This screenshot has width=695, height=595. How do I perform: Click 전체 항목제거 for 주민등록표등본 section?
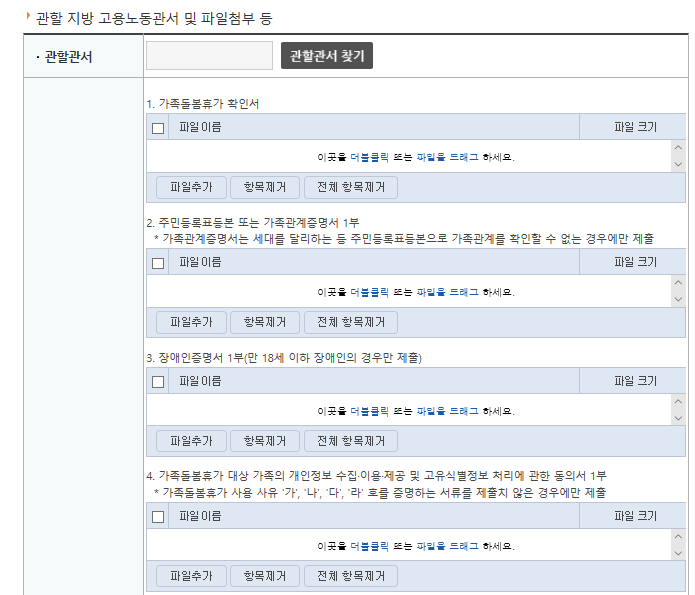pos(351,322)
